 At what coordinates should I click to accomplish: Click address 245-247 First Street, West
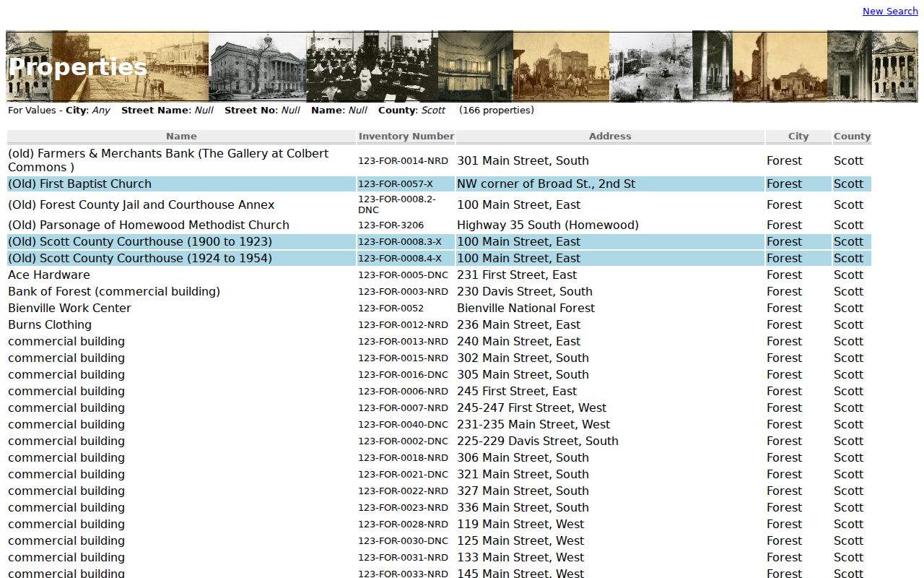point(532,407)
